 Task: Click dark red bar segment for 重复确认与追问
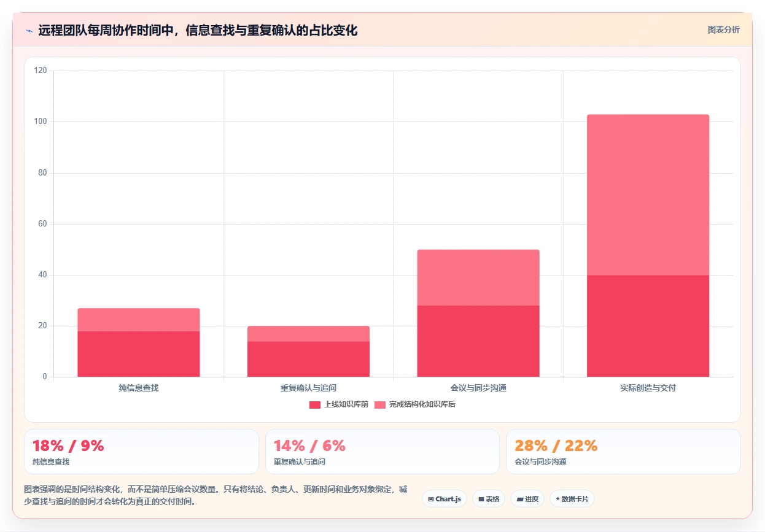pyautogui.click(x=308, y=359)
